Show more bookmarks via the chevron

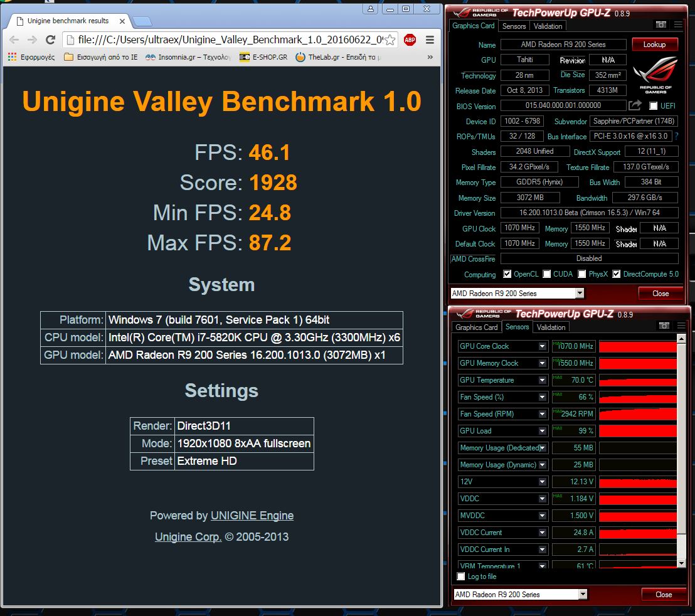coord(430,56)
